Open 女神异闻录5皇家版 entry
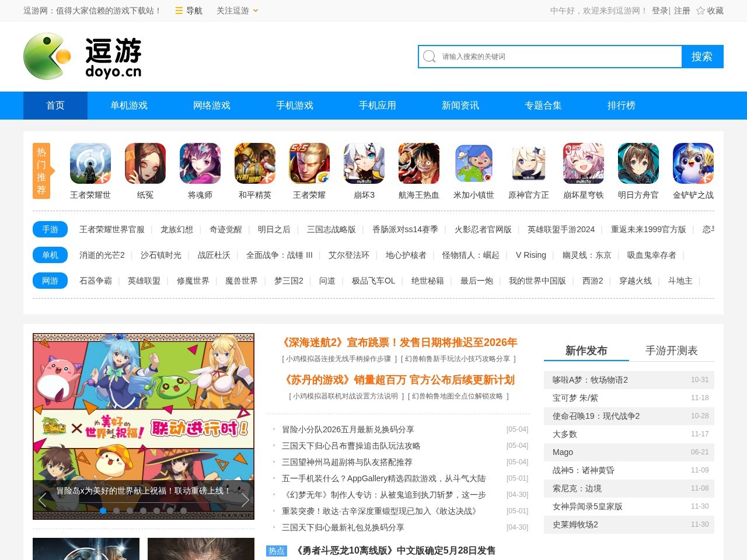The width and height of the screenshot is (747, 560). 629,506
